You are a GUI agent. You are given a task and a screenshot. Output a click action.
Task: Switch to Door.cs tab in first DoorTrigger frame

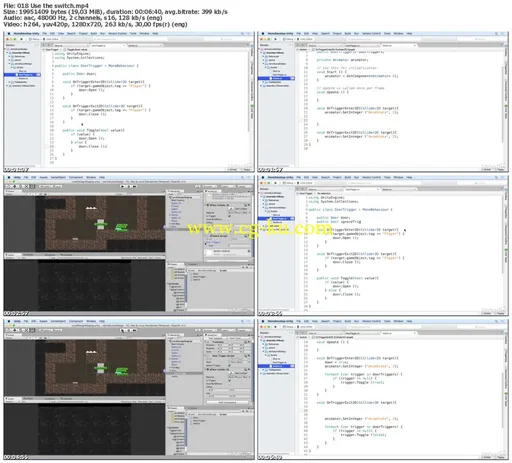click(70, 45)
